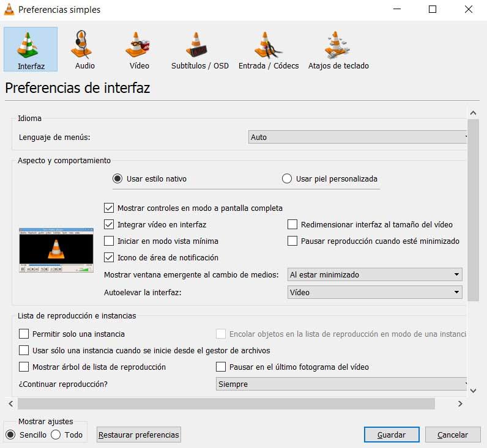This screenshot has width=487, height=448.
Task: Open the Autoelevar la interfaz dropdown
Action: pos(375,292)
